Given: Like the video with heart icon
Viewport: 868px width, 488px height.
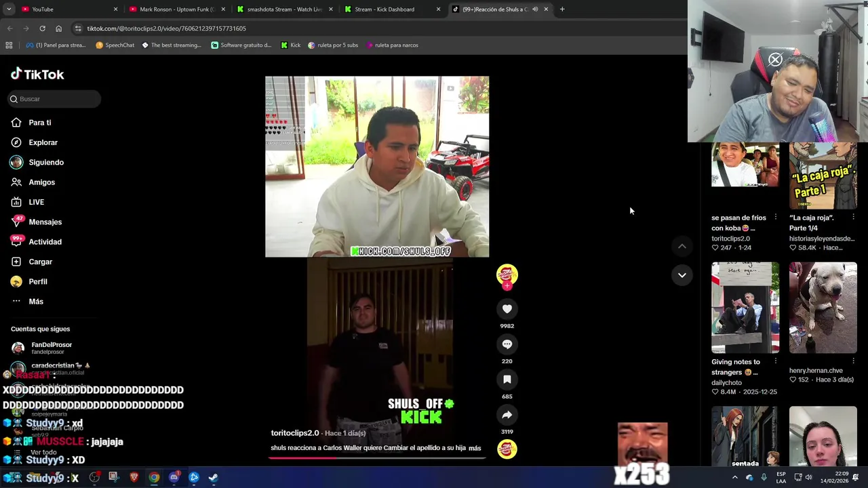Looking at the screenshot, I should pos(507,309).
